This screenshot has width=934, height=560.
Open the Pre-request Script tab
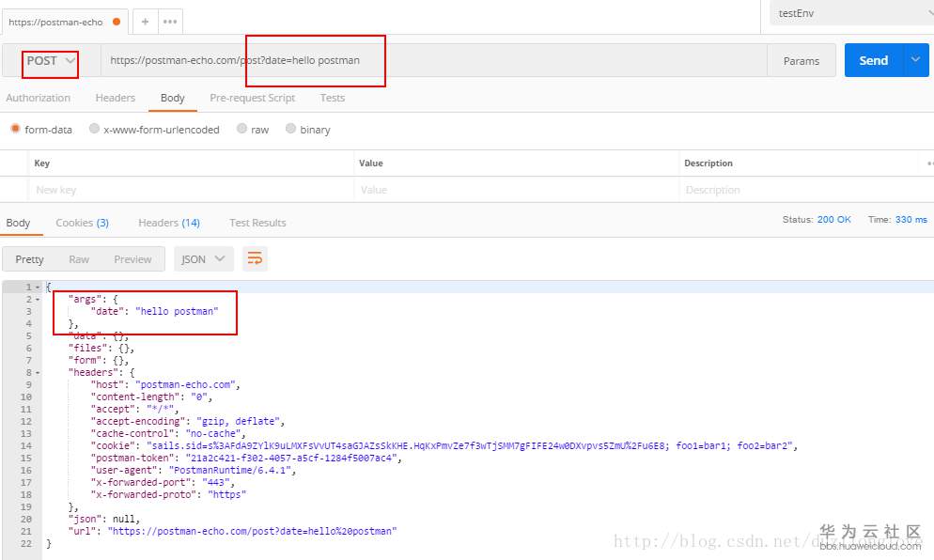point(252,98)
